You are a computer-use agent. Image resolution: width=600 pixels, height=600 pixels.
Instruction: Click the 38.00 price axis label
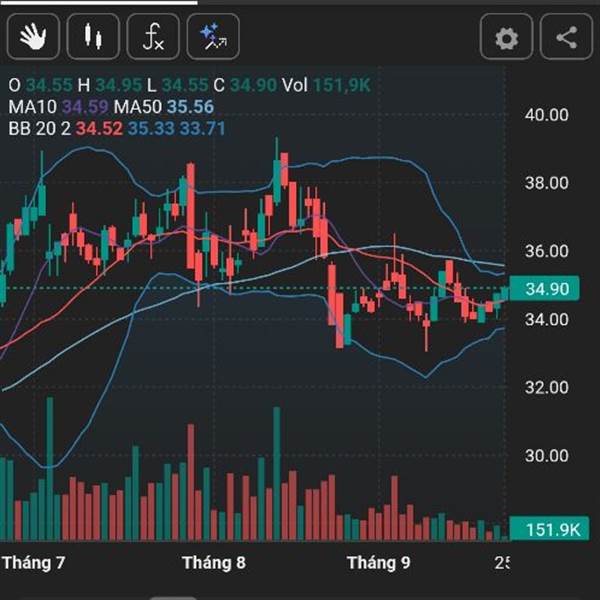(x=546, y=183)
